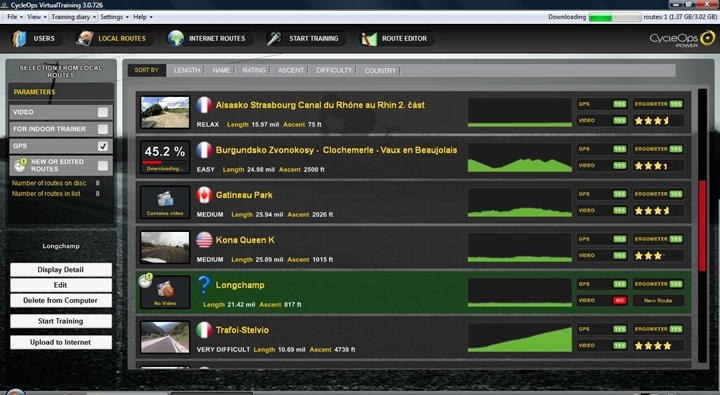Image resolution: width=720 pixels, height=395 pixels.
Task: Open the Route Editor icon
Action: click(369, 39)
